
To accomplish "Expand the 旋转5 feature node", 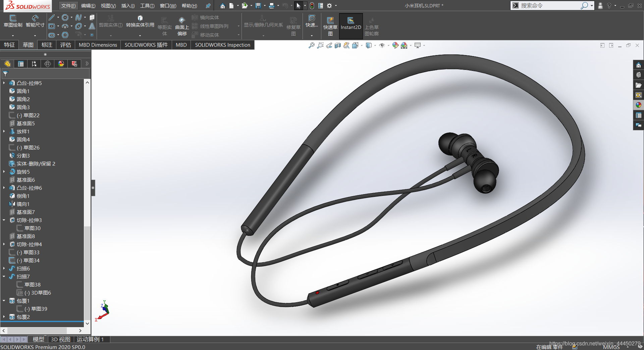I will click(4, 172).
